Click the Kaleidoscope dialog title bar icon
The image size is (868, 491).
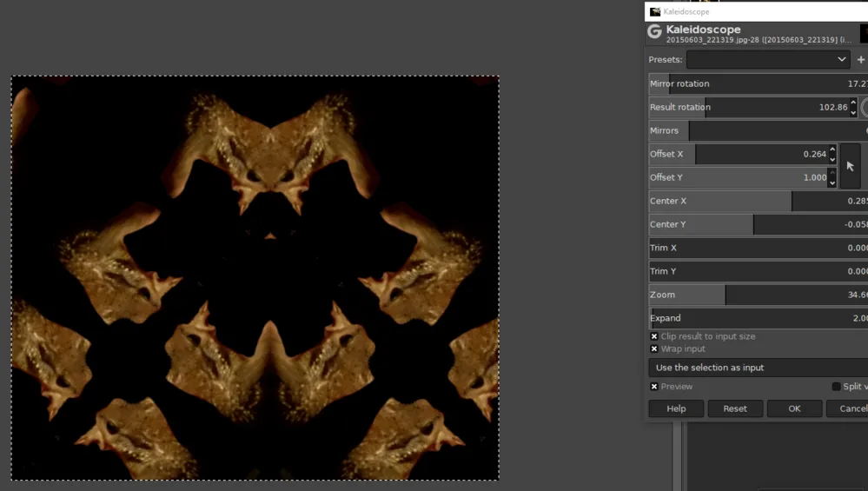(x=655, y=11)
